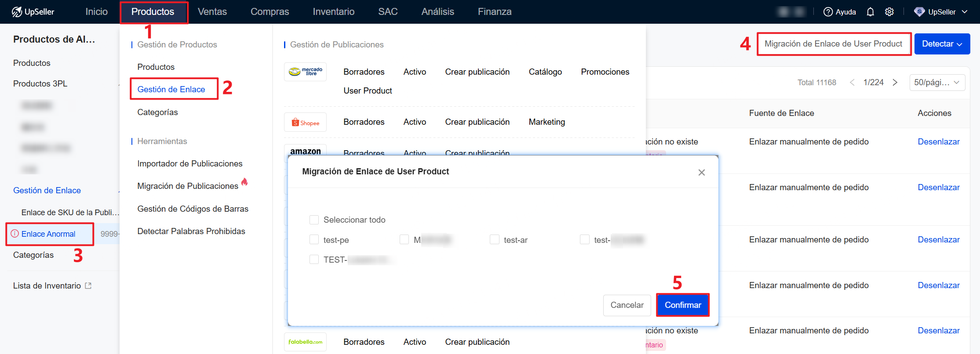Click Migración de Enlace de User Product button

click(834, 44)
